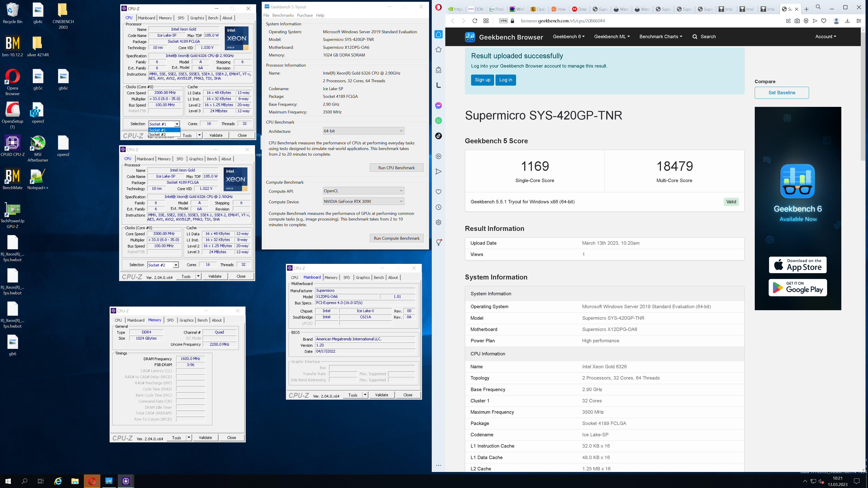Image resolution: width=868 pixels, height=488 pixels.
Task: Expand Tools dropdown arrow in the Memory CPU-Z window
Action: coord(189,437)
